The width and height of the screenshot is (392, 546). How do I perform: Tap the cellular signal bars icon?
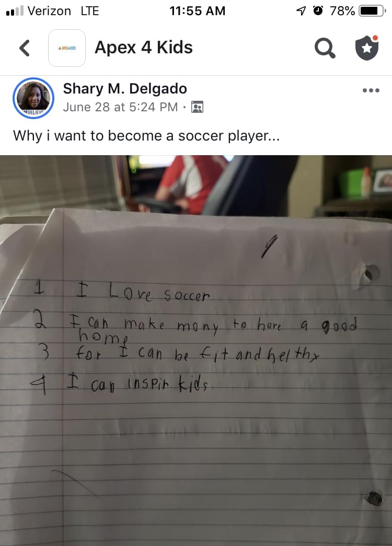[15, 11]
